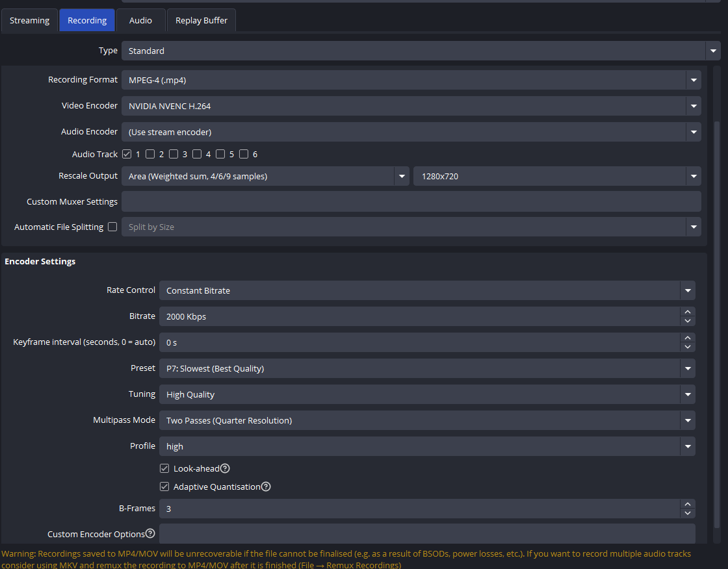Click the Audio Encoder label

click(x=89, y=131)
